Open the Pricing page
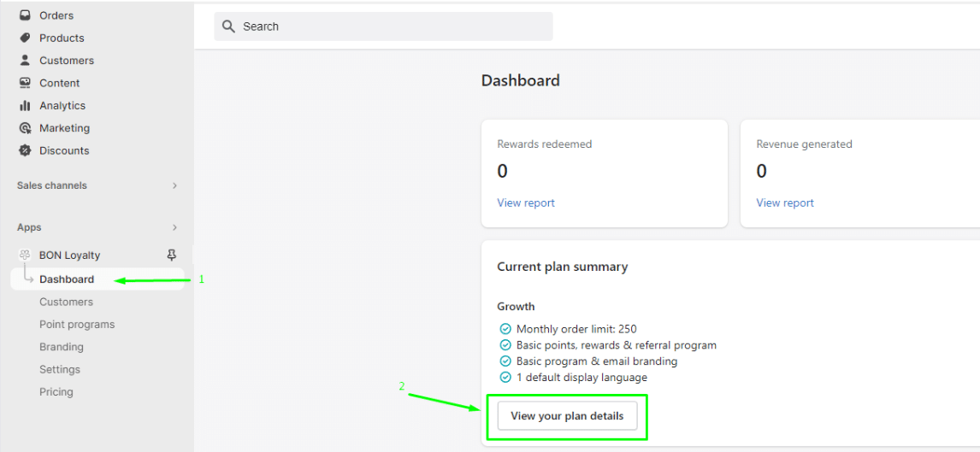The width and height of the screenshot is (980, 452). click(56, 392)
